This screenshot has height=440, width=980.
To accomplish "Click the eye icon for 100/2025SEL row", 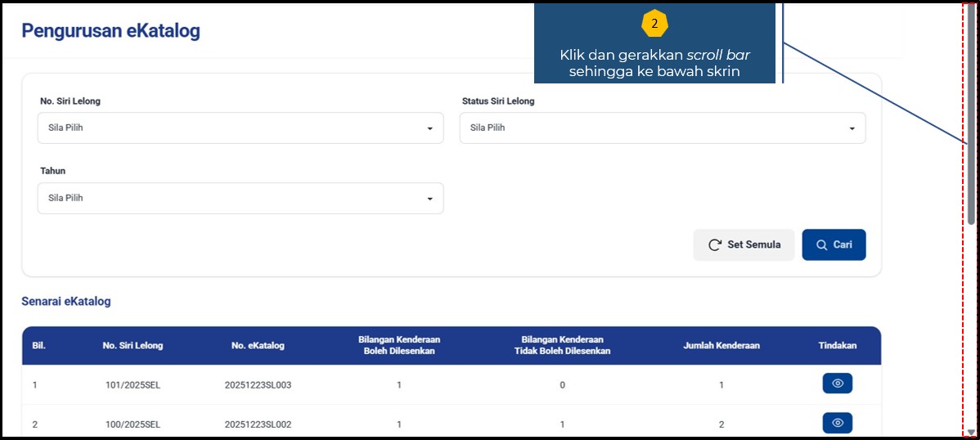I will point(837,423).
